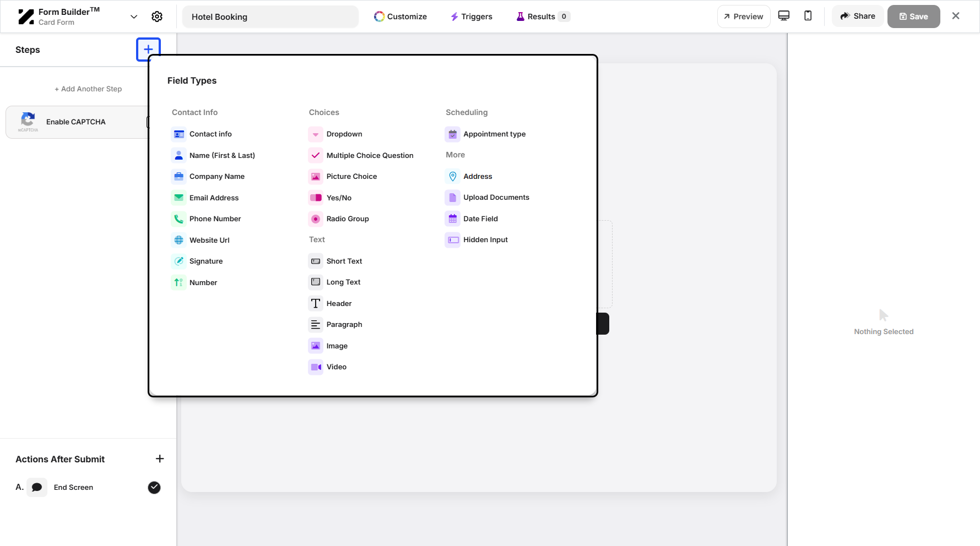Add Appointment type field
Viewport: 980px width, 546px height.
(x=485, y=134)
